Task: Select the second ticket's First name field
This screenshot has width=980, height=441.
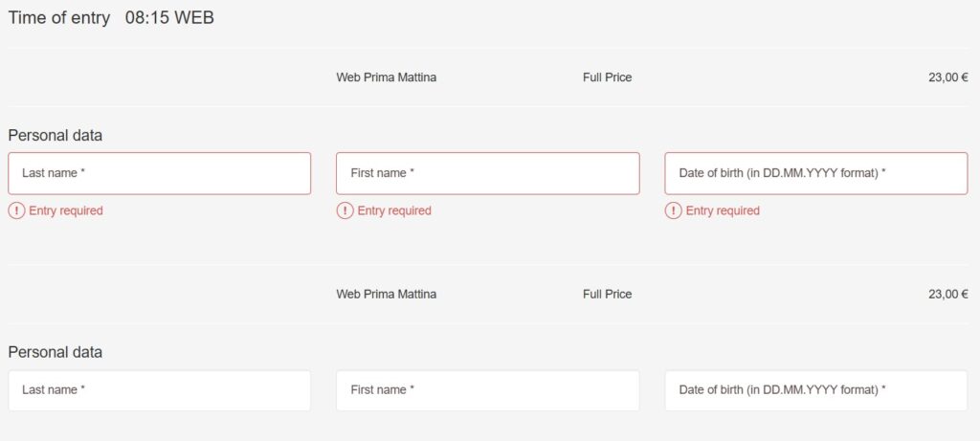Action: click(x=487, y=390)
